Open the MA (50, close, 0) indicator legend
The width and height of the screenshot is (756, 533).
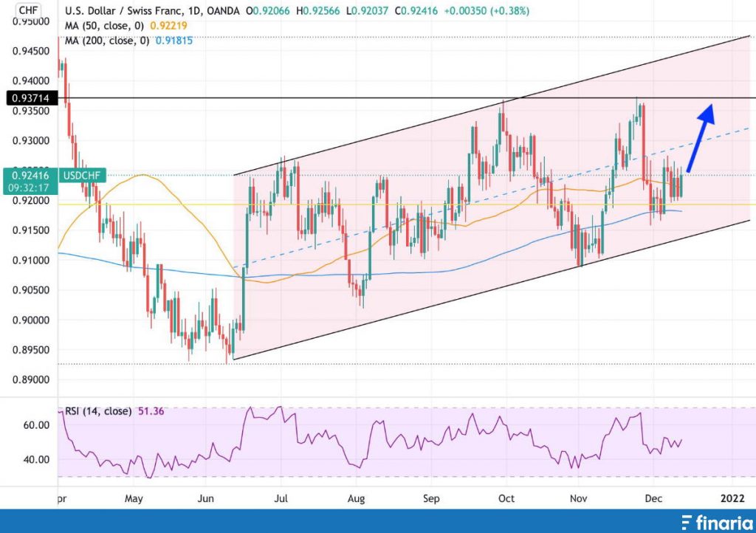(104, 26)
